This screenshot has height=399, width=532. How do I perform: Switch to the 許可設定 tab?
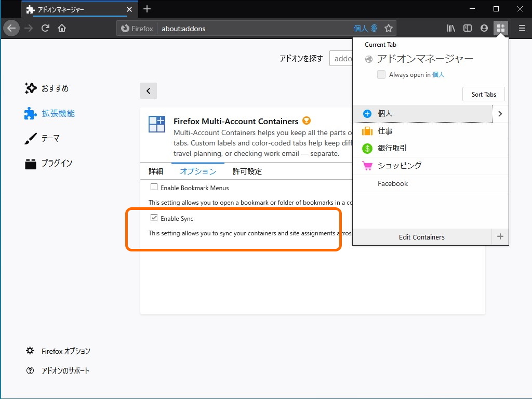click(x=247, y=171)
